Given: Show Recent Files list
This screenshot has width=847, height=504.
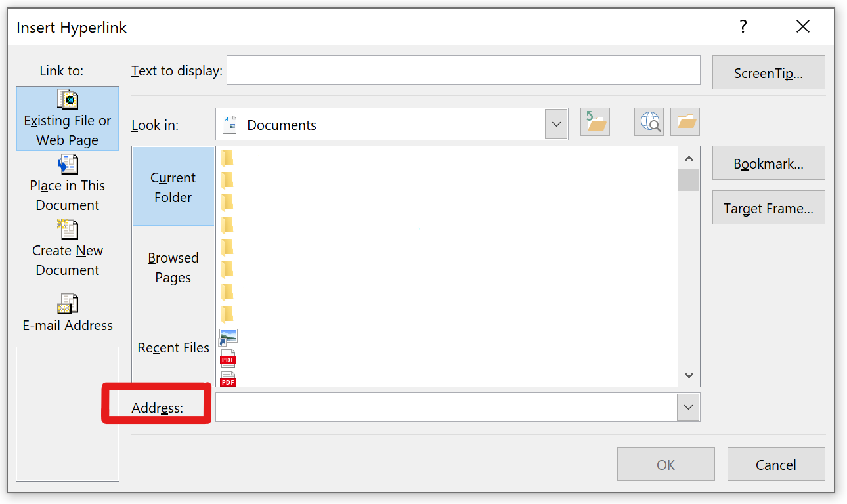Looking at the screenshot, I should click(x=173, y=348).
